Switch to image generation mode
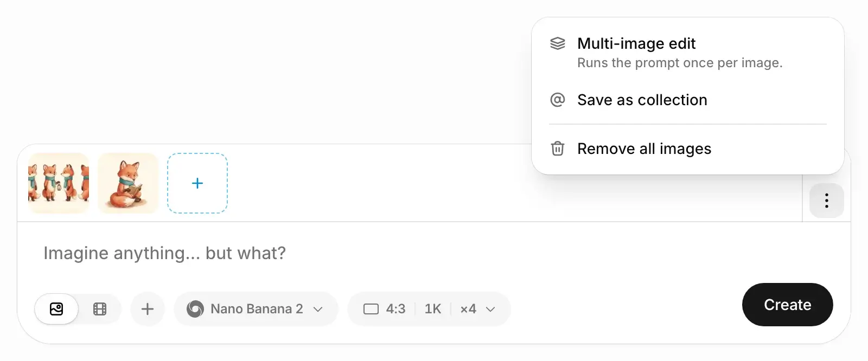Viewport: 868px width, 361px height. (56, 309)
